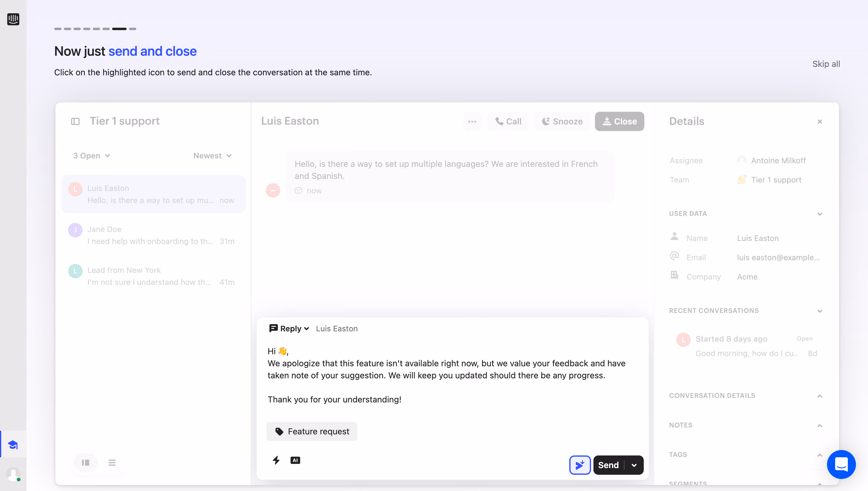The image size is (868, 491).
Task: Click the sender avatar next to the message
Action: tap(273, 190)
